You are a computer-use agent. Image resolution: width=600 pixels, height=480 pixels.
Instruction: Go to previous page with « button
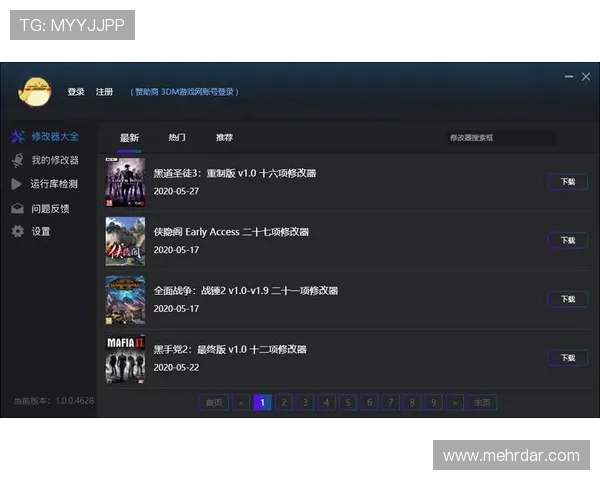(241, 403)
